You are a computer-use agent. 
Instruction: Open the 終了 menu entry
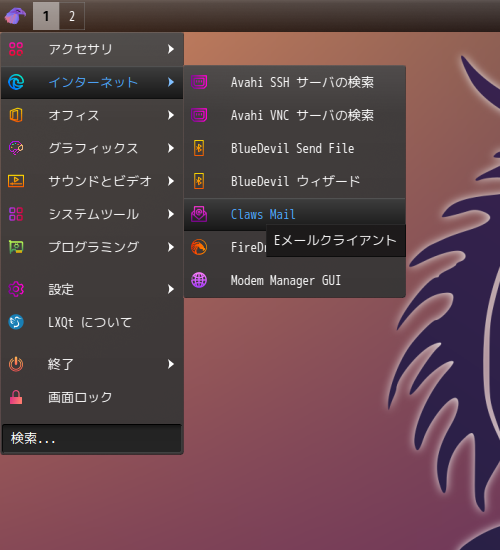92,364
